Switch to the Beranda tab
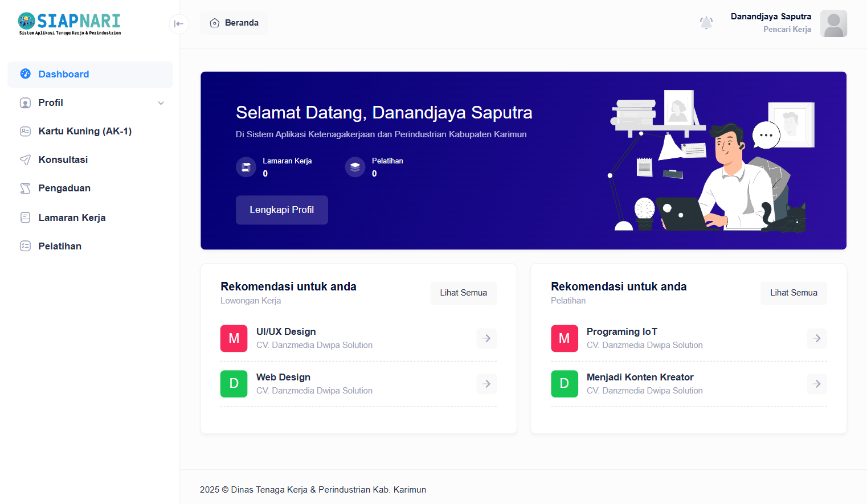 (234, 23)
